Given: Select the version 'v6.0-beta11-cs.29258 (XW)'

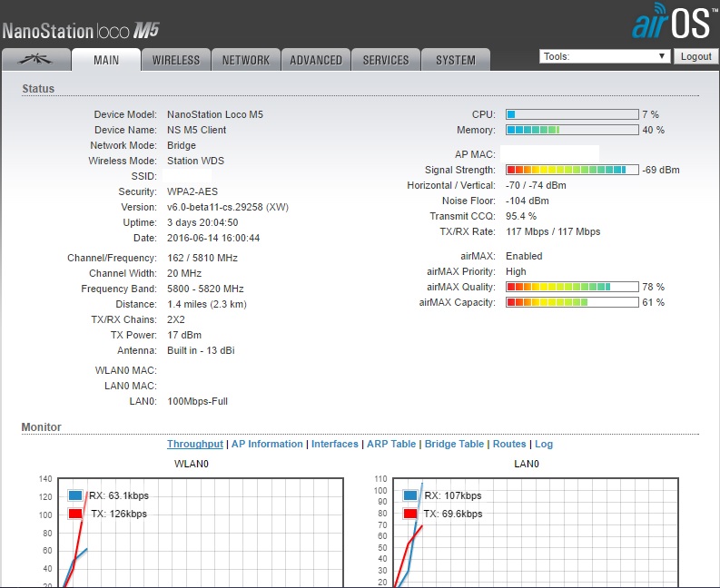Looking at the screenshot, I should pyautogui.click(x=228, y=207).
